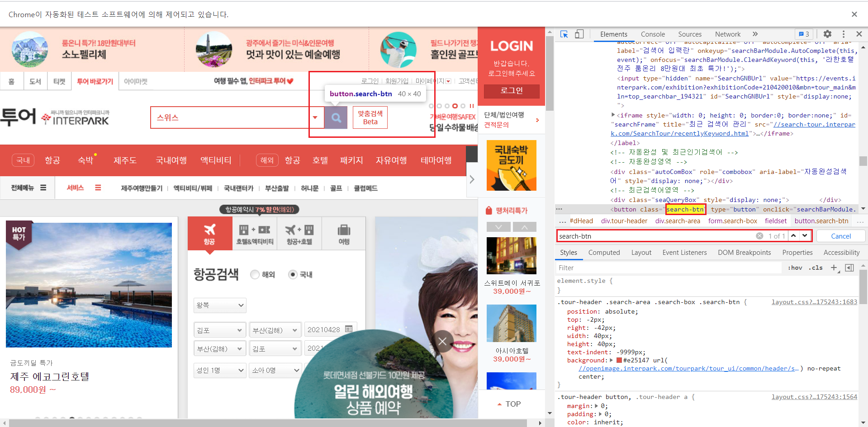Screen dimensions: 868x427
Task: Open the Event Listeners tab
Action: (x=684, y=253)
